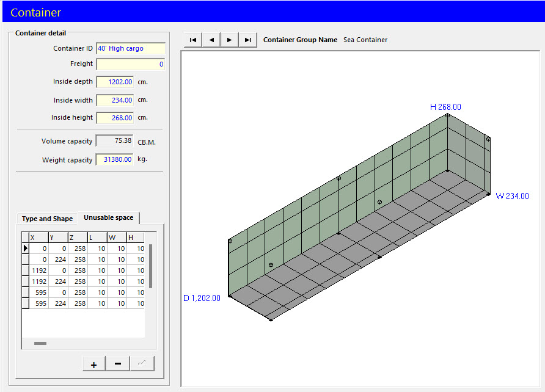Screen dimensions: 545x392
Task: Select X cell 595 in fifth row
Action: pos(38,292)
